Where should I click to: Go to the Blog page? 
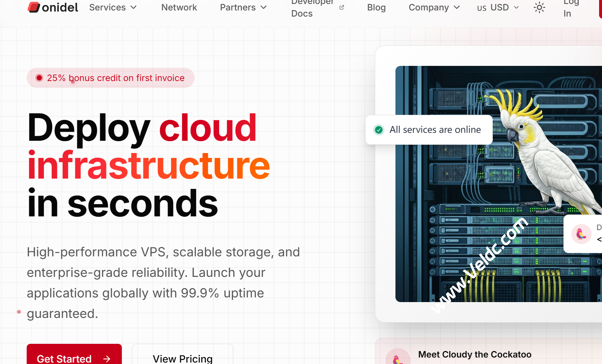[376, 8]
